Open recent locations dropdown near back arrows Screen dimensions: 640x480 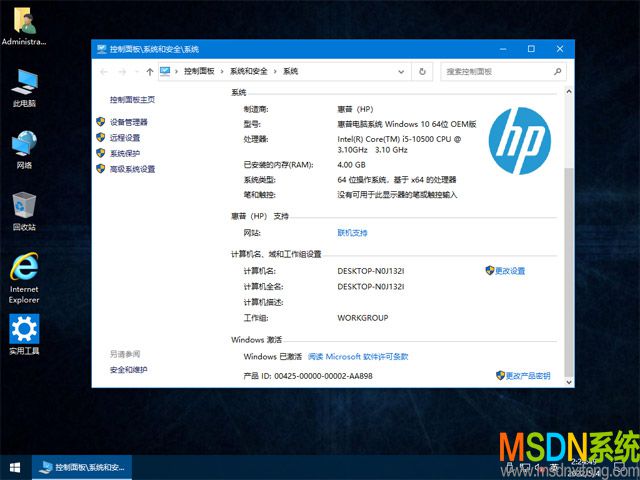[x=137, y=72]
